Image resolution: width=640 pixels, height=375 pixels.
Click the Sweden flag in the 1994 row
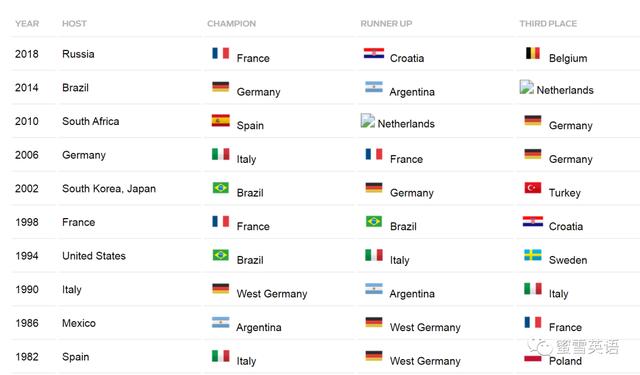(x=533, y=255)
